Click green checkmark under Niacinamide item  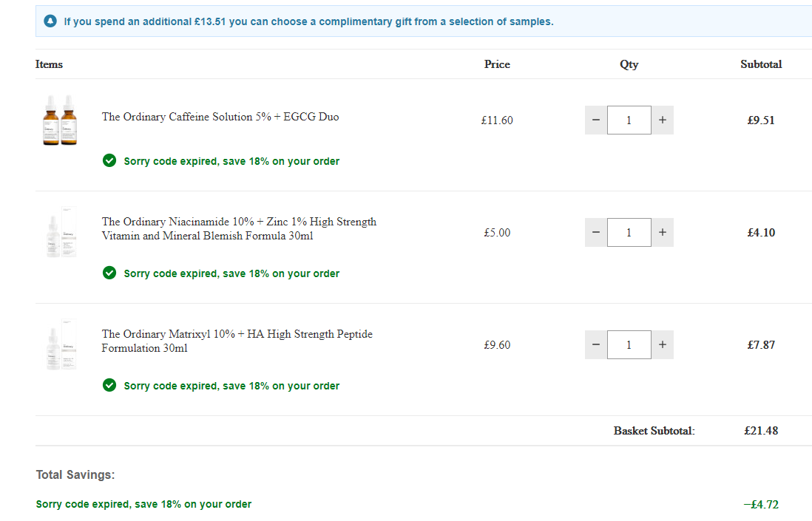pos(109,273)
